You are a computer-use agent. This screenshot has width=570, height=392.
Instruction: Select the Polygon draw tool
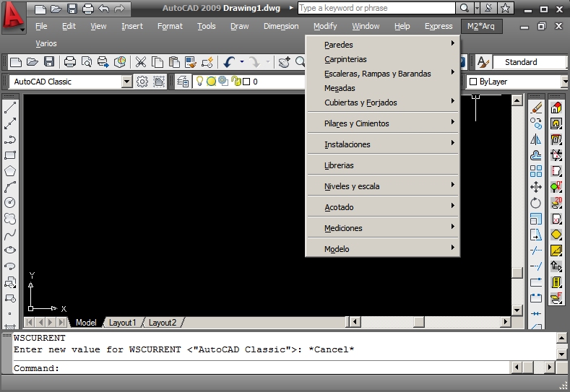(x=10, y=171)
